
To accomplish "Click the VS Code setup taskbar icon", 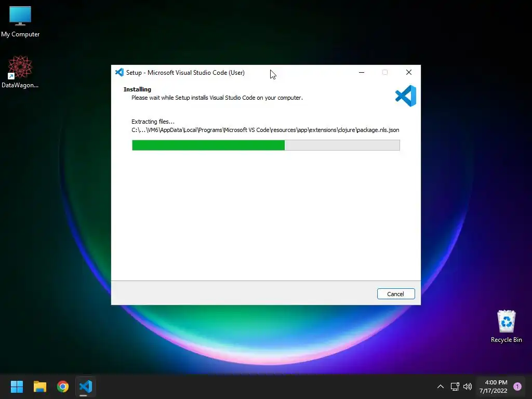I will pos(86,387).
